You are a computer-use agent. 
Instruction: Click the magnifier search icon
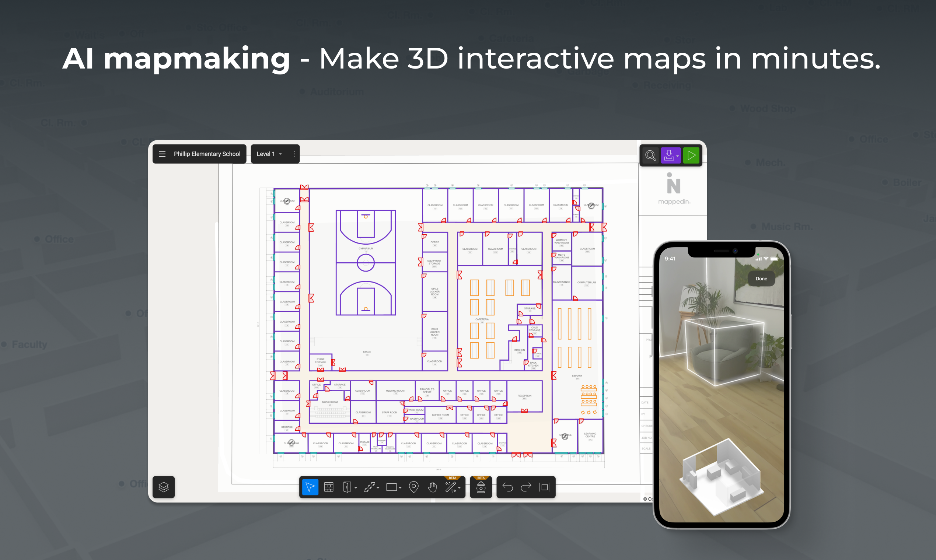pos(650,155)
